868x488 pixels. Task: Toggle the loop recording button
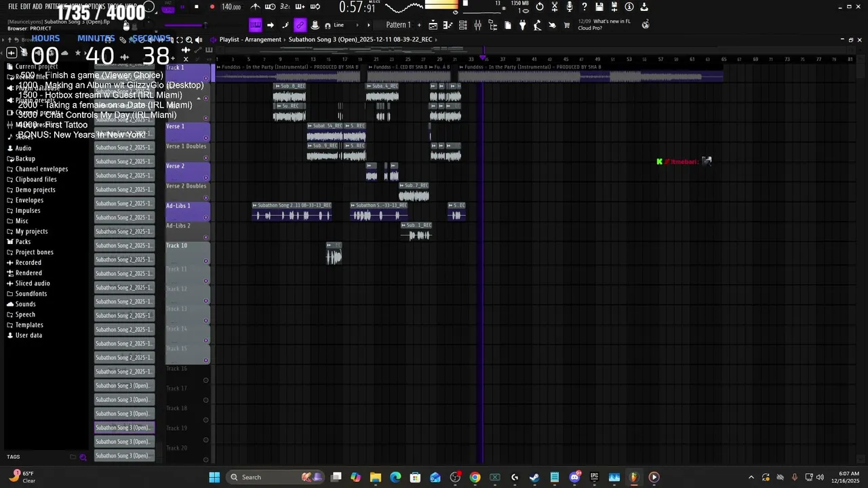pyautogui.click(x=315, y=7)
